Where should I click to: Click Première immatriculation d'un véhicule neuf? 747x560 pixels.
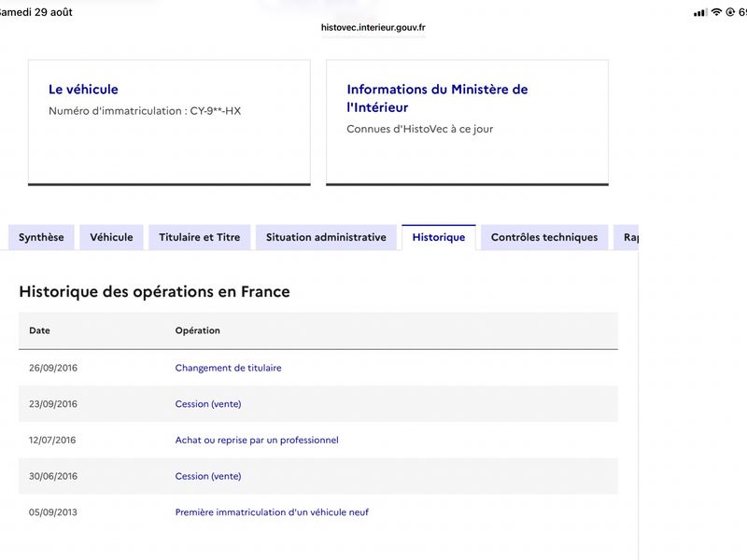[272, 512]
